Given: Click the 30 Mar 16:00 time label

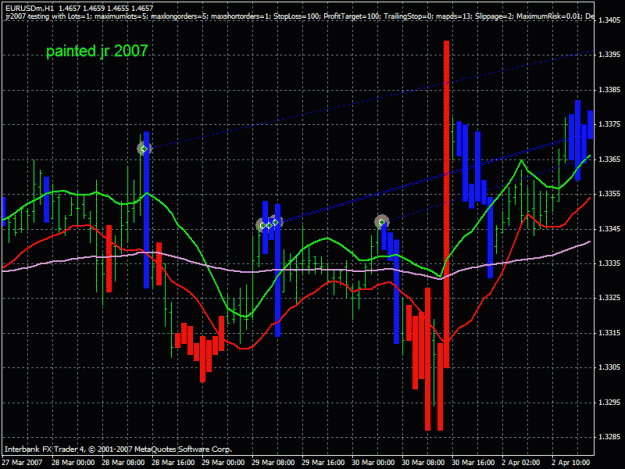Looking at the screenshot, I should point(473,463).
